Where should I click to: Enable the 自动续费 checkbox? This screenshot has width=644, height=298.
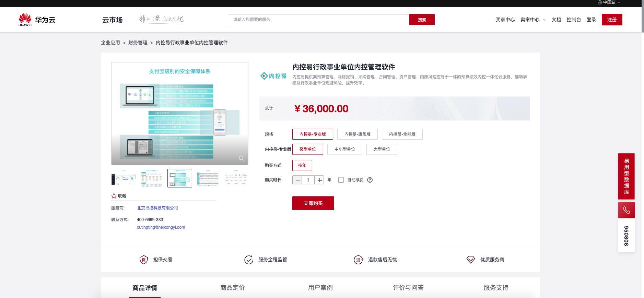(341, 180)
